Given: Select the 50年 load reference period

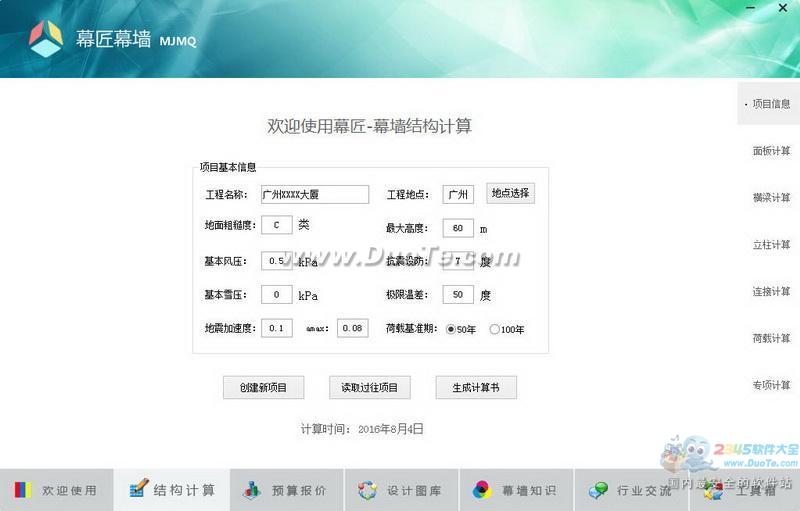Looking at the screenshot, I should [461, 329].
